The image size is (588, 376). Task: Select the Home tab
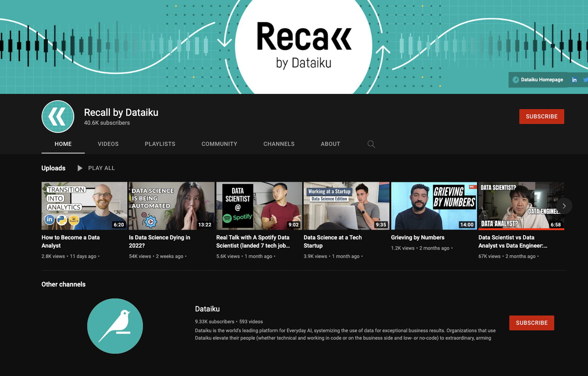coord(63,144)
